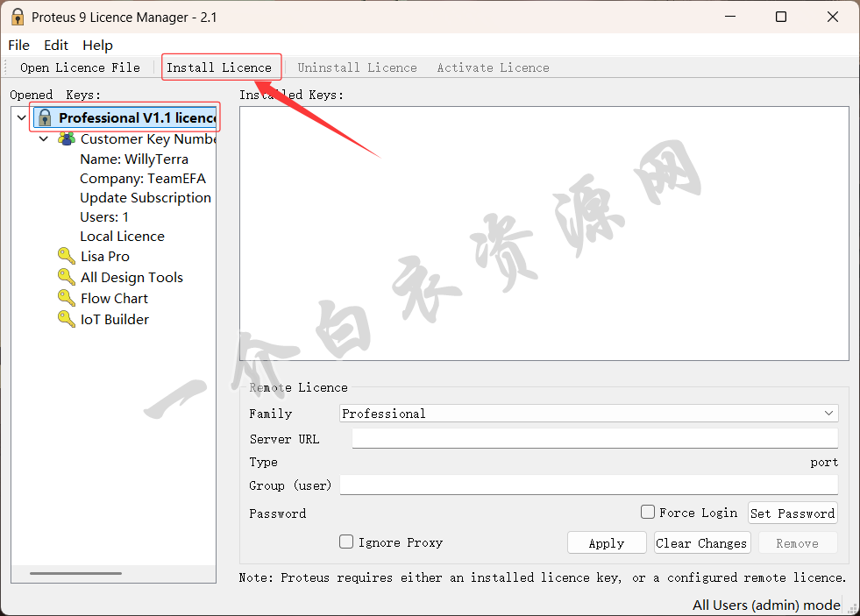Open the Edit menu
The height and width of the screenshot is (616, 860).
tap(56, 45)
